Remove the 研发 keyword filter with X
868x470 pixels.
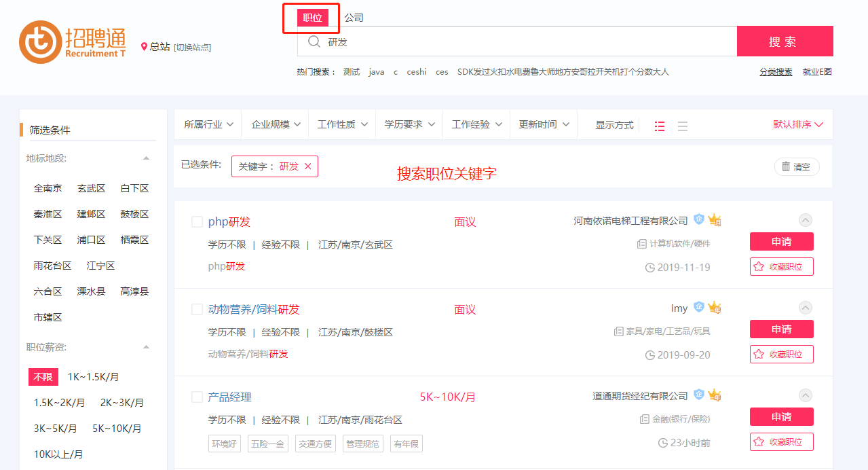pos(308,166)
